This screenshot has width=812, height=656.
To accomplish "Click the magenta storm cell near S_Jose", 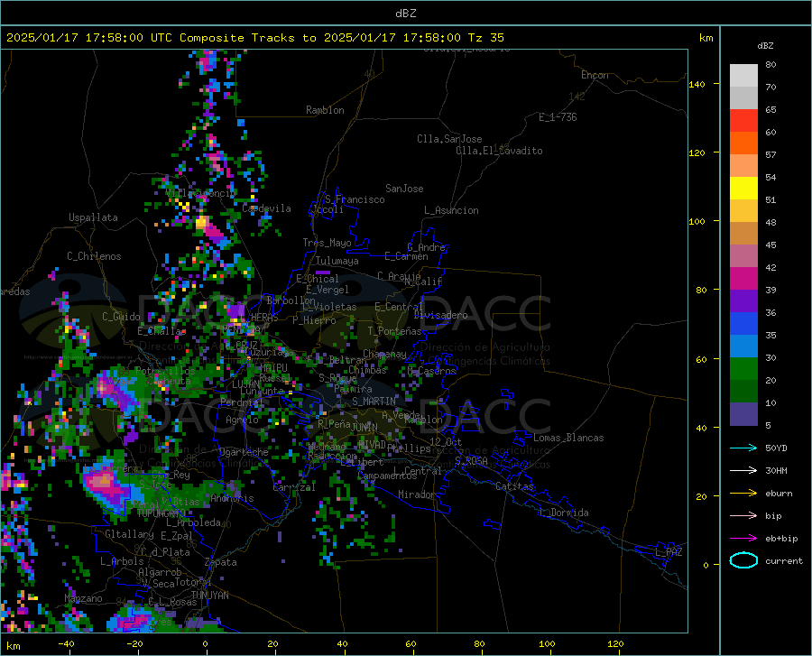I will [106, 483].
